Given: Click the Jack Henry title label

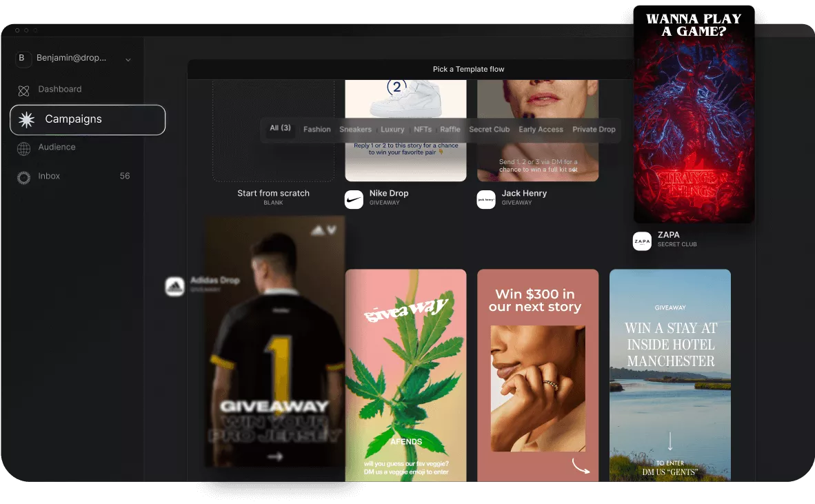Looking at the screenshot, I should 524,193.
